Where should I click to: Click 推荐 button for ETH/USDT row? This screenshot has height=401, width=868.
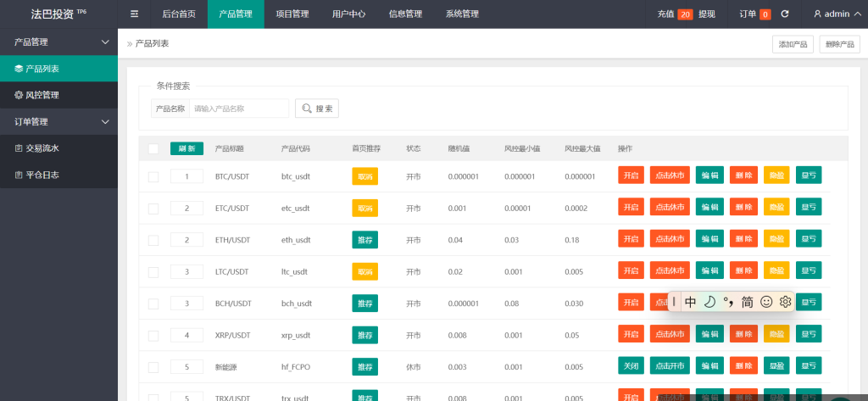(x=364, y=239)
